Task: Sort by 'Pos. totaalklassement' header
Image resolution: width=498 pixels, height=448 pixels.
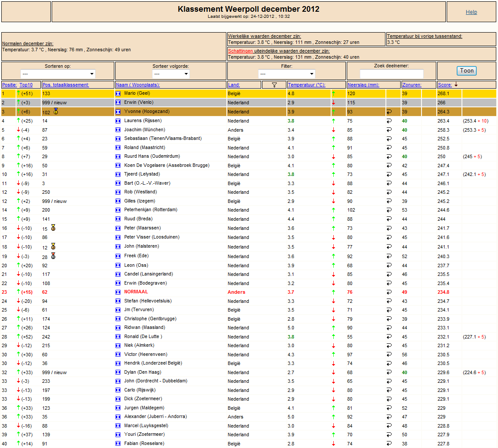Action: 66,85
